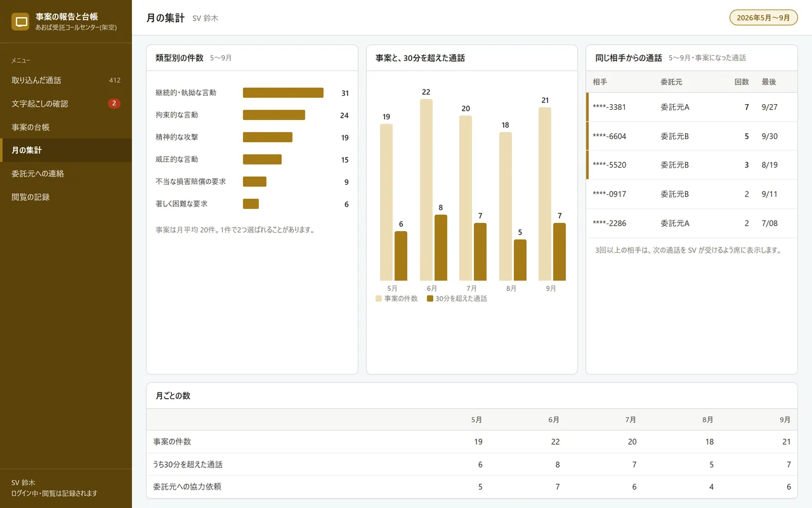Select the ****-5520 caller row

[691, 165]
